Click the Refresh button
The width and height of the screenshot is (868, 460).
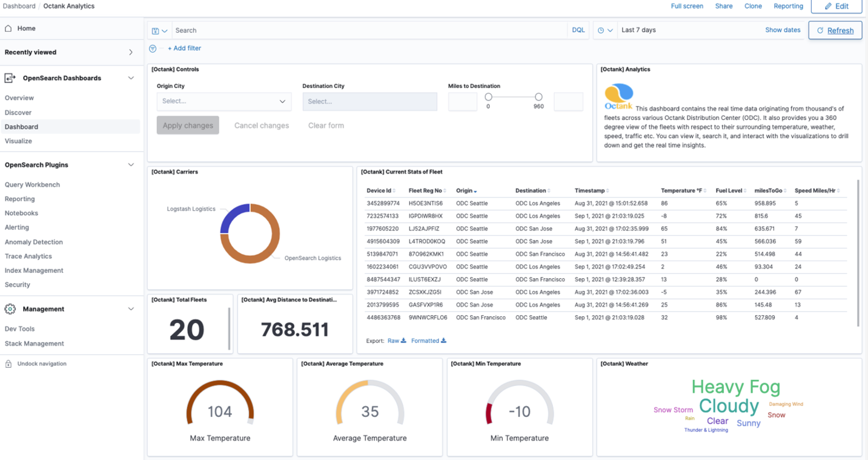(835, 30)
